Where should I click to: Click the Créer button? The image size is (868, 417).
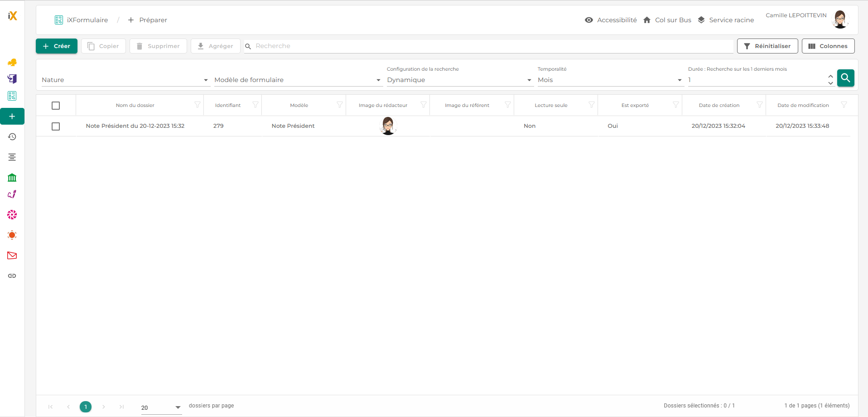pos(57,46)
